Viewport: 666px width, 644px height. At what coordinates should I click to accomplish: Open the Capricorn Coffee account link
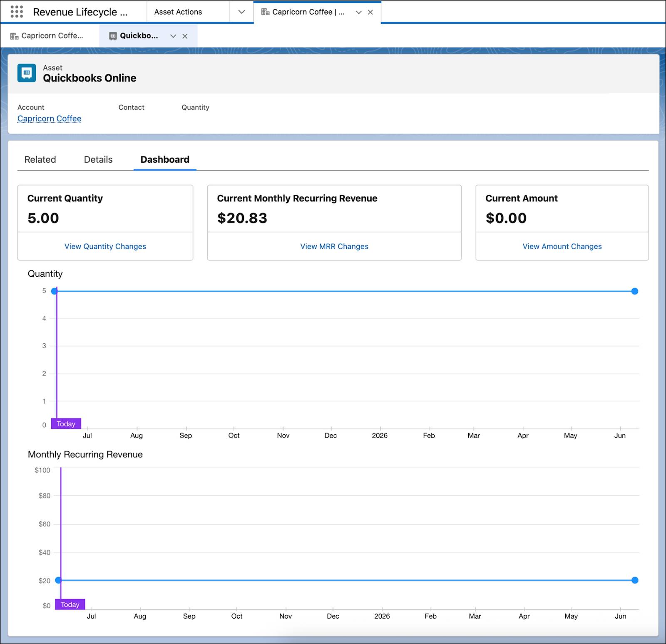coord(49,119)
